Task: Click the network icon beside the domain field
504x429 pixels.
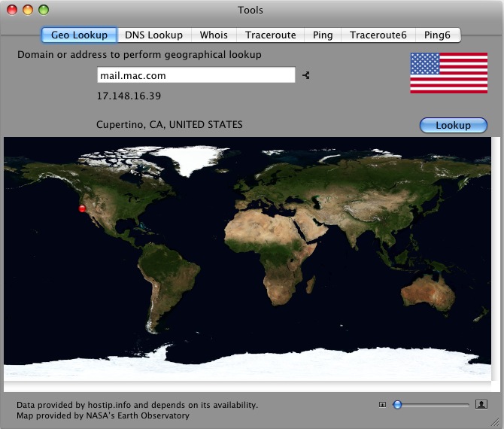Action: (306, 75)
